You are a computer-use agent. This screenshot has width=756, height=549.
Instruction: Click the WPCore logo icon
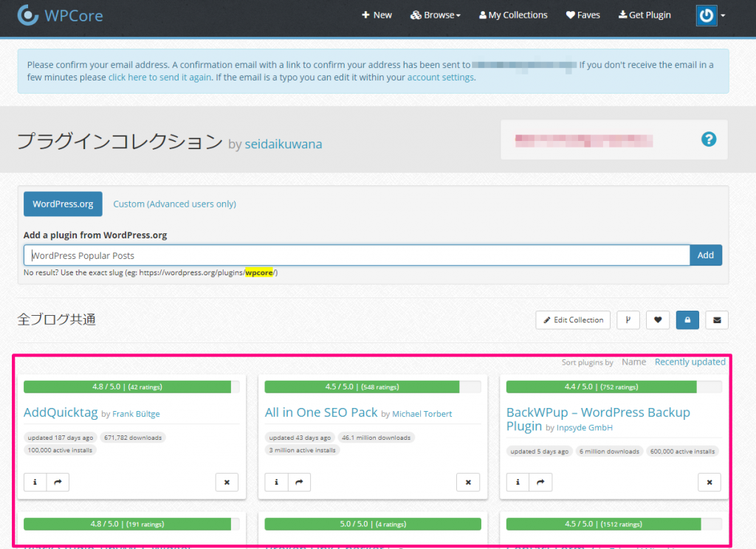point(27,15)
